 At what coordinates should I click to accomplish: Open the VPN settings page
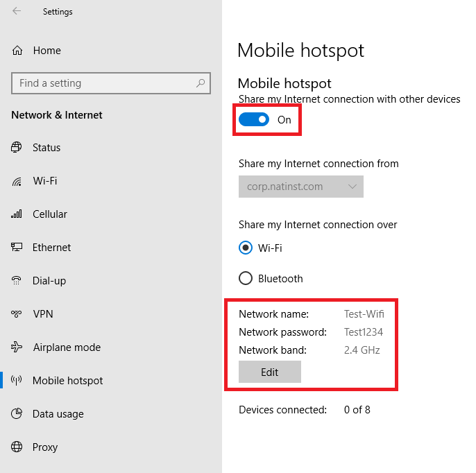[43, 313]
